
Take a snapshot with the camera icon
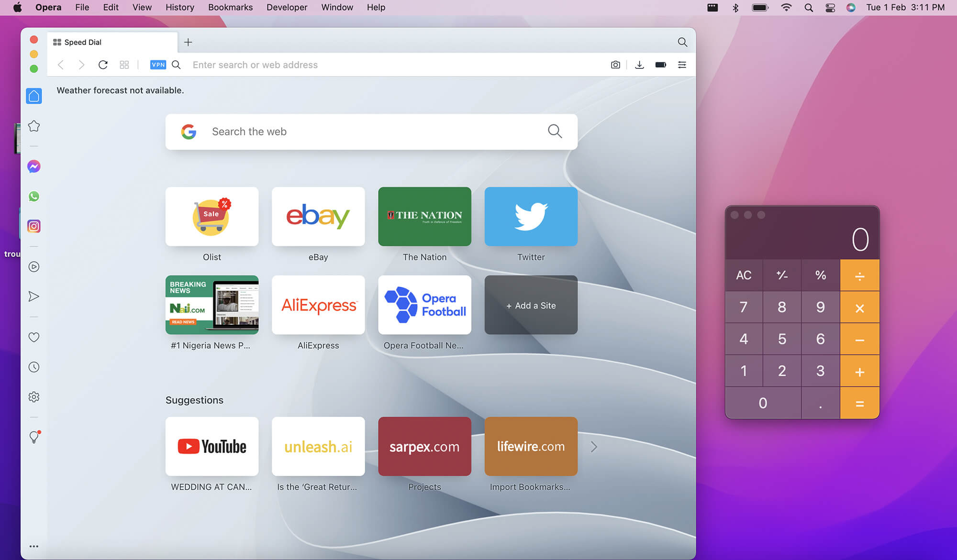point(615,65)
